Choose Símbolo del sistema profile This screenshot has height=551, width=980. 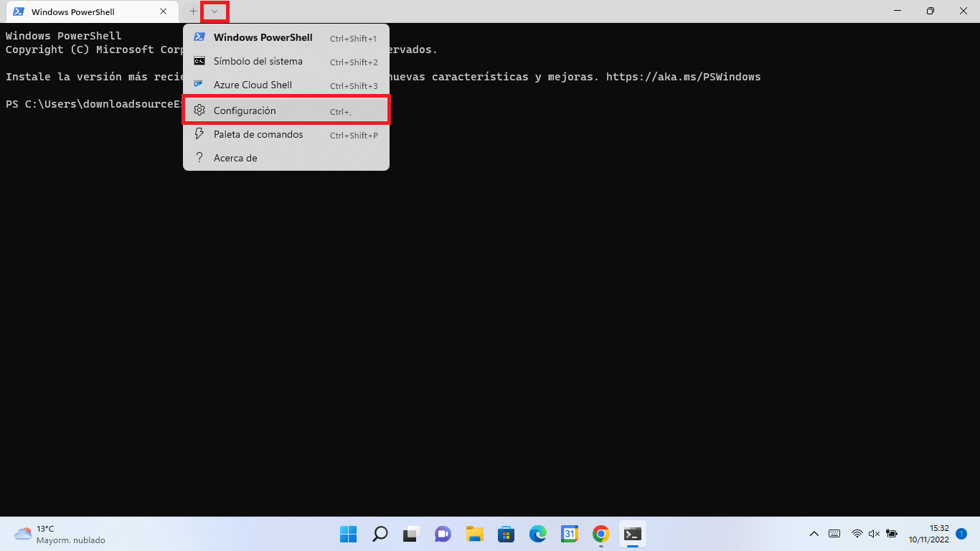click(286, 61)
